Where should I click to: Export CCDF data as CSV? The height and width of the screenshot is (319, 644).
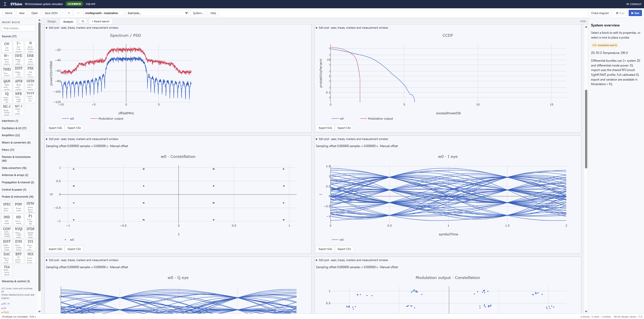click(344, 128)
